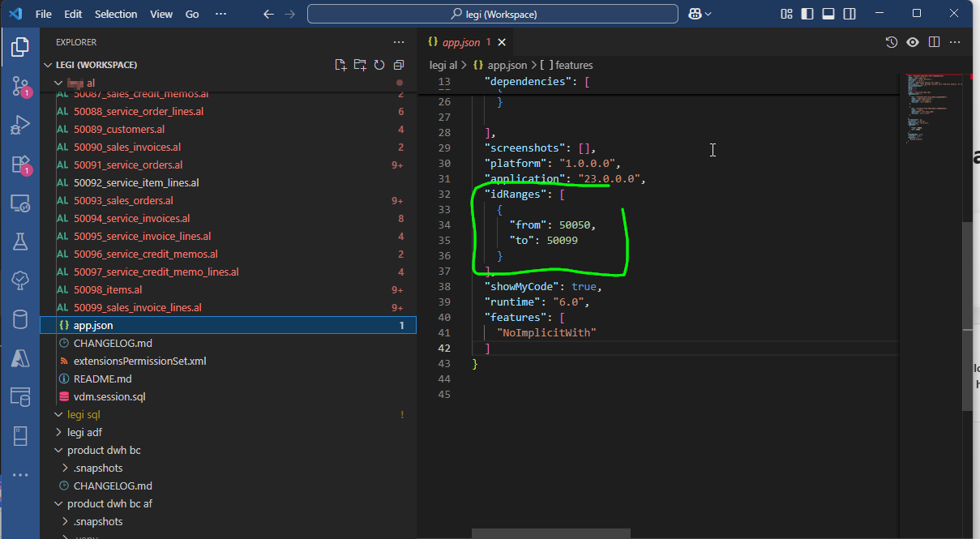
Task: Open the Edit menu
Action: (73, 14)
